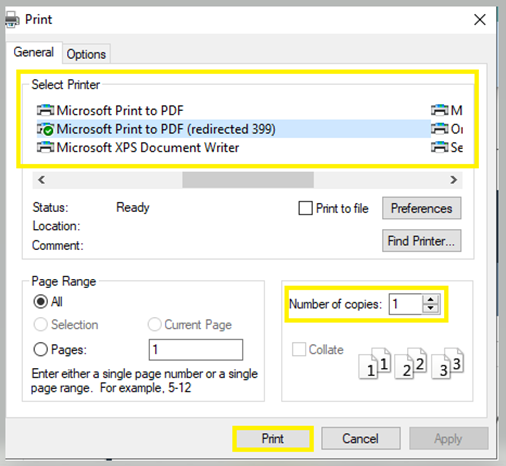Click the Print button
The width and height of the screenshot is (506, 466).
[x=273, y=439]
